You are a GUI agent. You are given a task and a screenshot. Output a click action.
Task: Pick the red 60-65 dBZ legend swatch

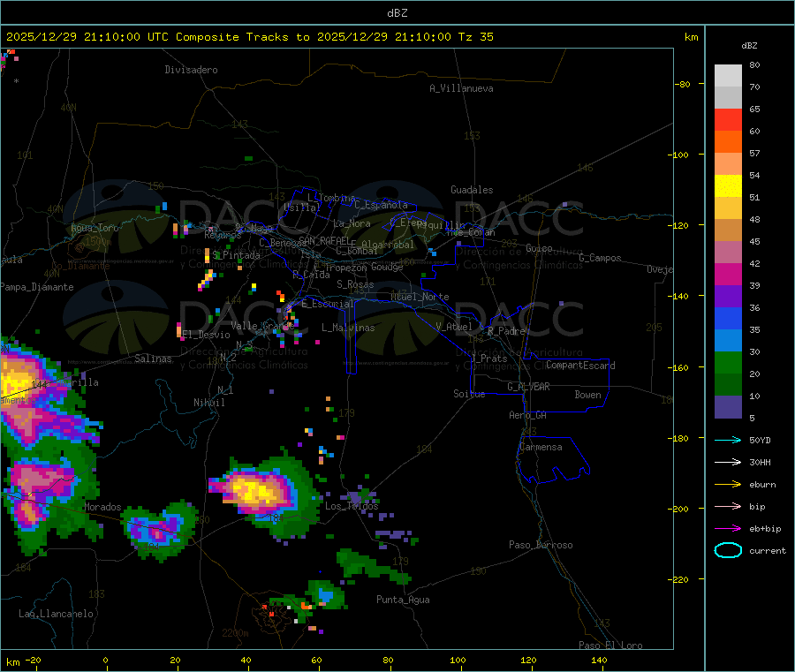[728, 119]
